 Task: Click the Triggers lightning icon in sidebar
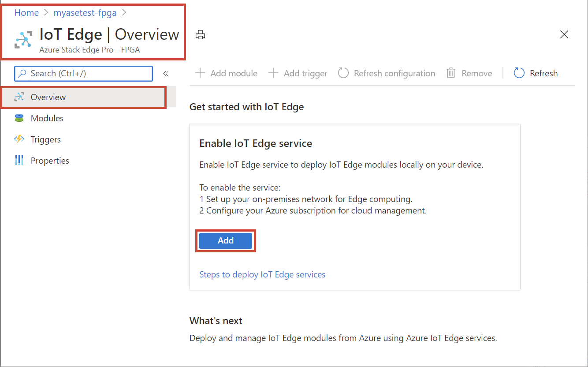coord(19,139)
